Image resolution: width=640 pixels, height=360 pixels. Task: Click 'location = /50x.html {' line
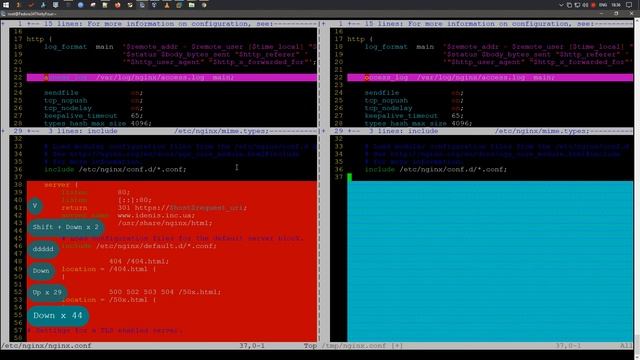coord(109,300)
